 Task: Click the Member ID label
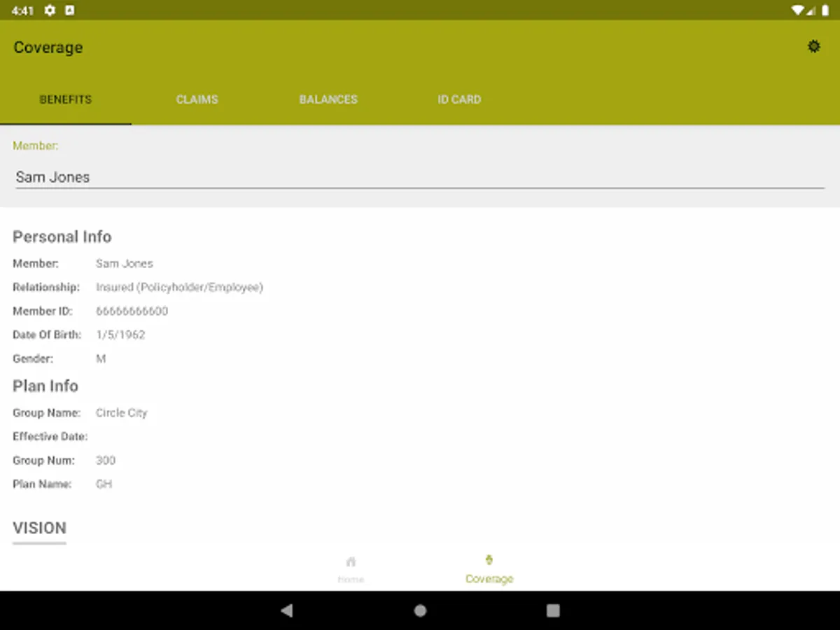[x=43, y=311]
